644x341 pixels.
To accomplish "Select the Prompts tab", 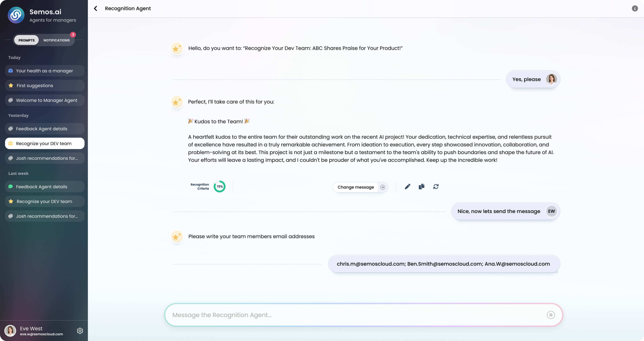I will [26, 40].
